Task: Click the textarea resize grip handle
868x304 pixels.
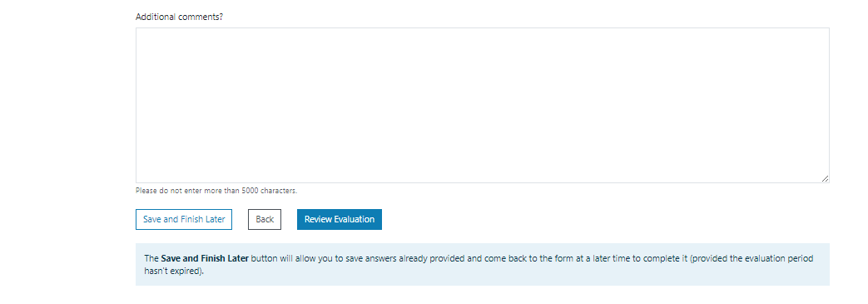Action: pos(825,178)
